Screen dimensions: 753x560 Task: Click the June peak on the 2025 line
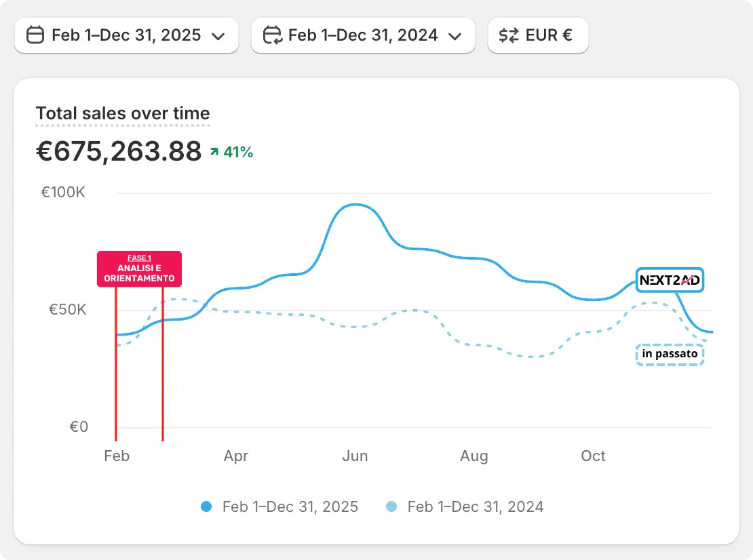tap(355, 204)
